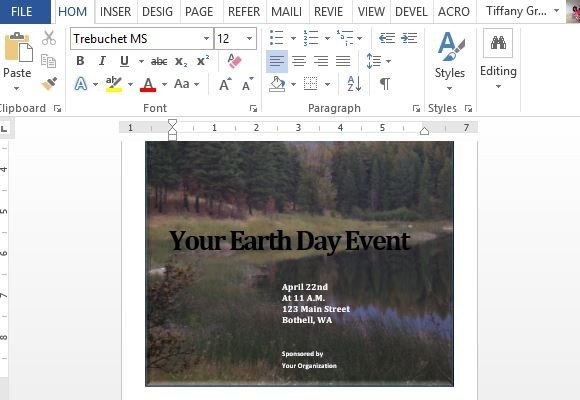The height and width of the screenshot is (400, 580).
Task: Toggle Italic formatting
Action: coord(102,61)
